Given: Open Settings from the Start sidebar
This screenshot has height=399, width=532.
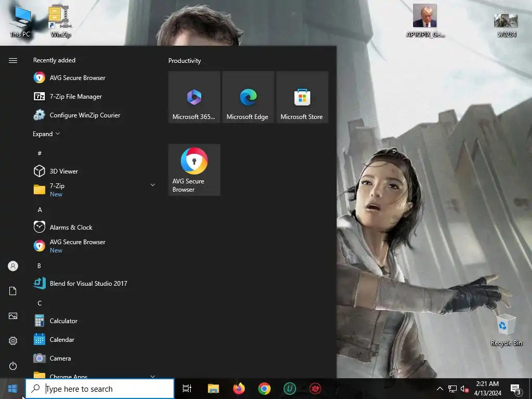Looking at the screenshot, I should pyautogui.click(x=13, y=341).
